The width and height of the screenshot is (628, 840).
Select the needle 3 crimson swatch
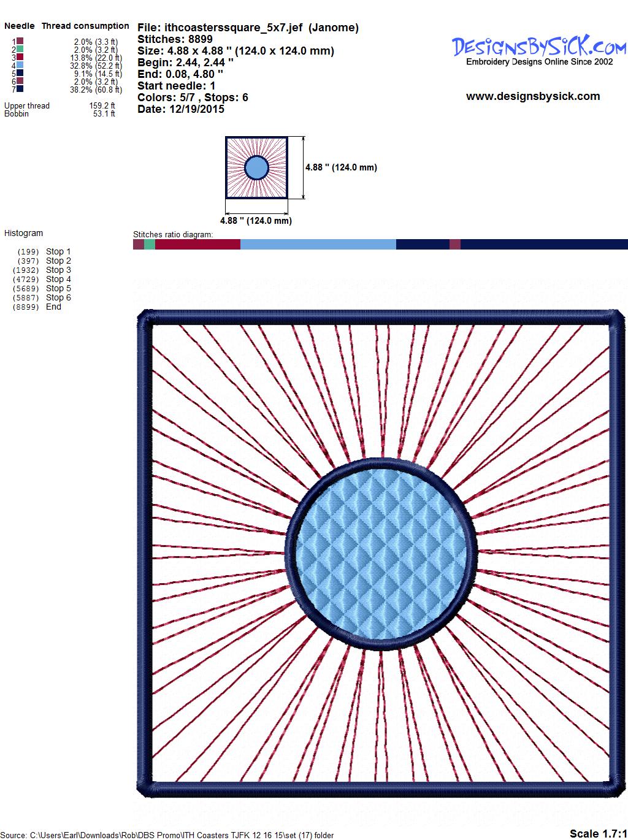(x=20, y=57)
